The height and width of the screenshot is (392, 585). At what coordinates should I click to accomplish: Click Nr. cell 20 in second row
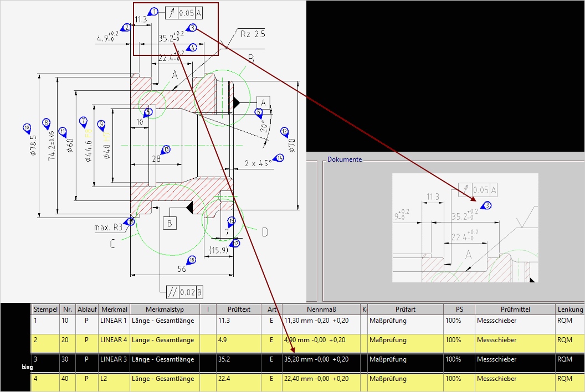68,343
